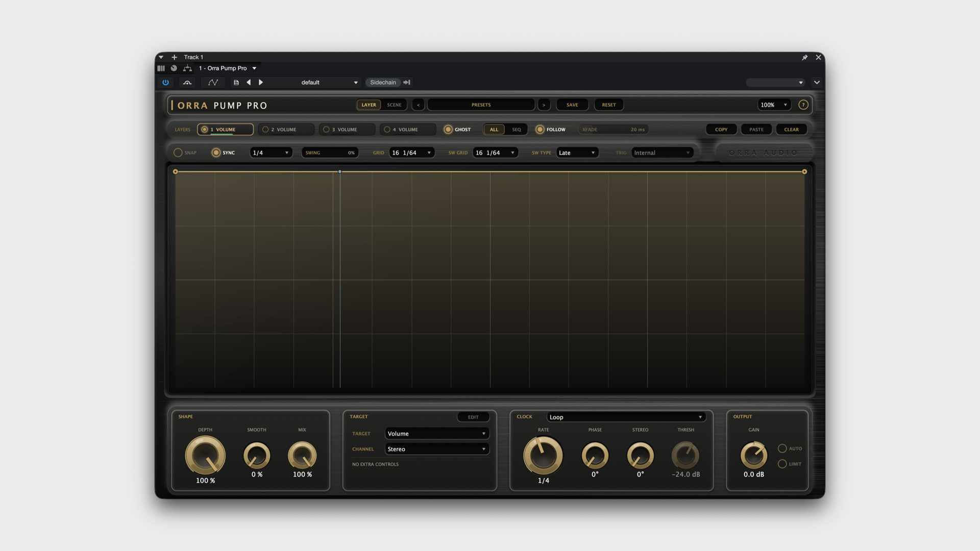
Task: Click the DEPTH knob
Action: point(205,456)
